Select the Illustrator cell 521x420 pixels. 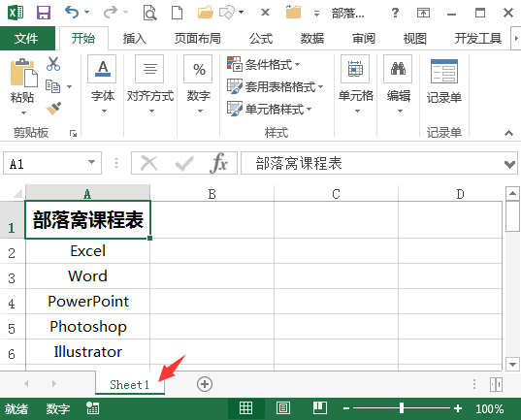pos(87,352)
